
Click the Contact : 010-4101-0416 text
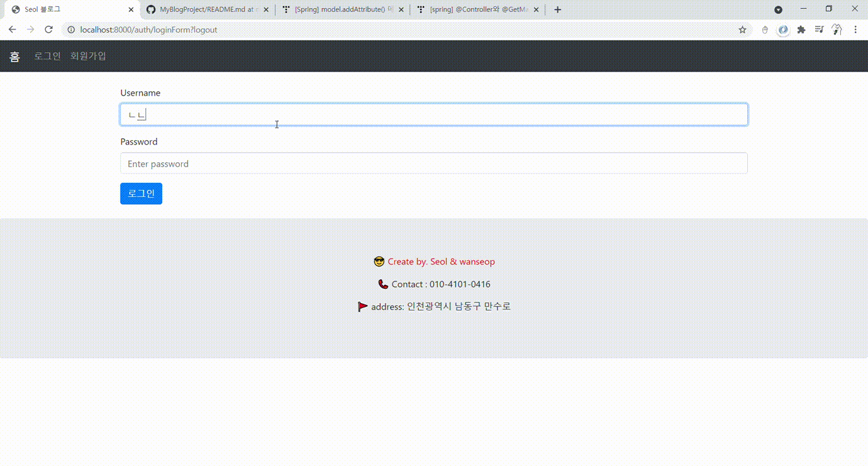(x=441, y=284)
